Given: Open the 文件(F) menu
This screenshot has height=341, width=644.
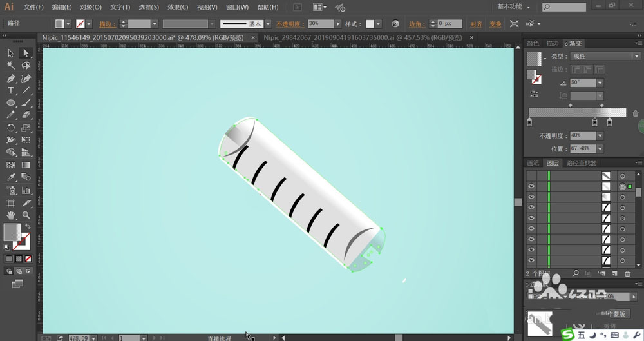Looking at the screenshot, I should [x=33, y=7].
